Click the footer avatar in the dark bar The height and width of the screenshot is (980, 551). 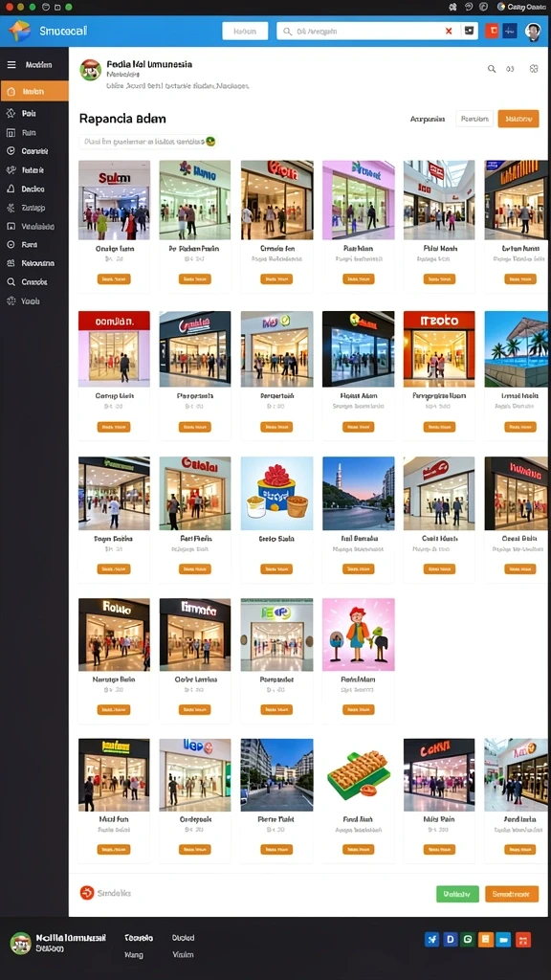[x=21, y=943]
